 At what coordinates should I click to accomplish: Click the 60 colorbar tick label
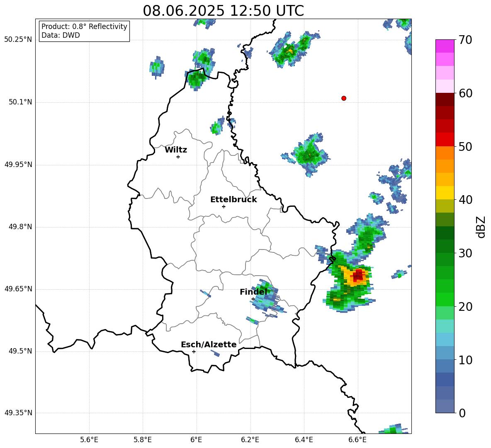tap(465, 93)
